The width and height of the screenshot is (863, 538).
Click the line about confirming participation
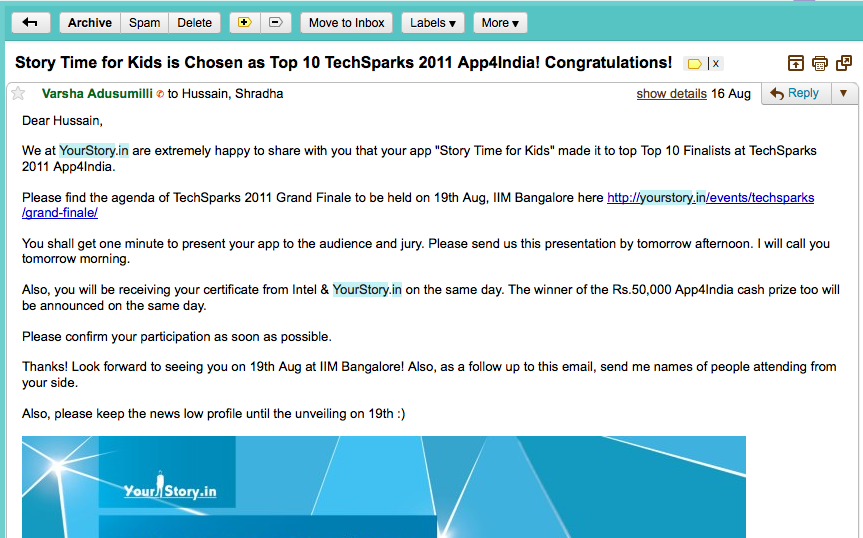[177, 337]
